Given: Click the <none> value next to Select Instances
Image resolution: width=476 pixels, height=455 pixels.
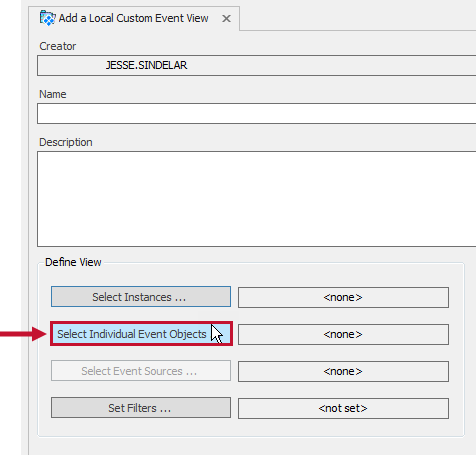Looking at the screenshot, I should pos(343,297).
